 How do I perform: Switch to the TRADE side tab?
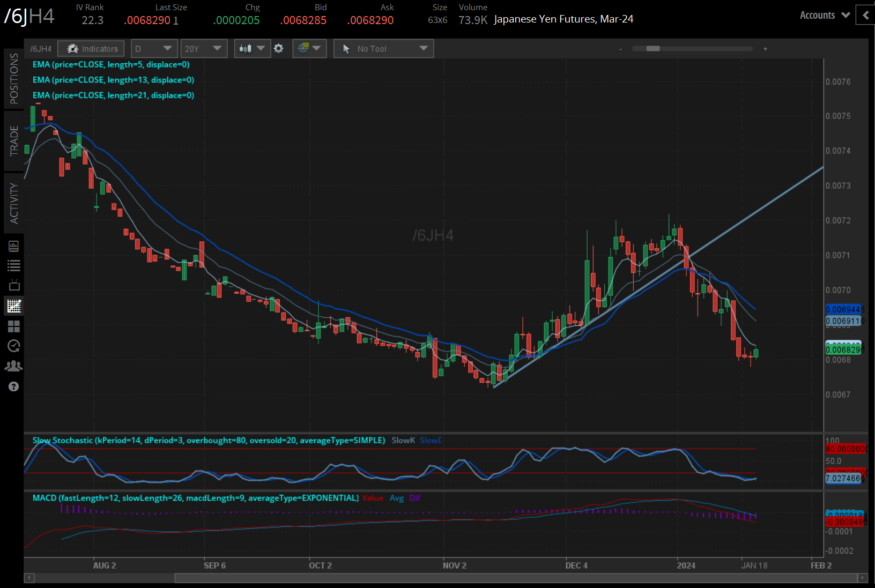(14, 140)
